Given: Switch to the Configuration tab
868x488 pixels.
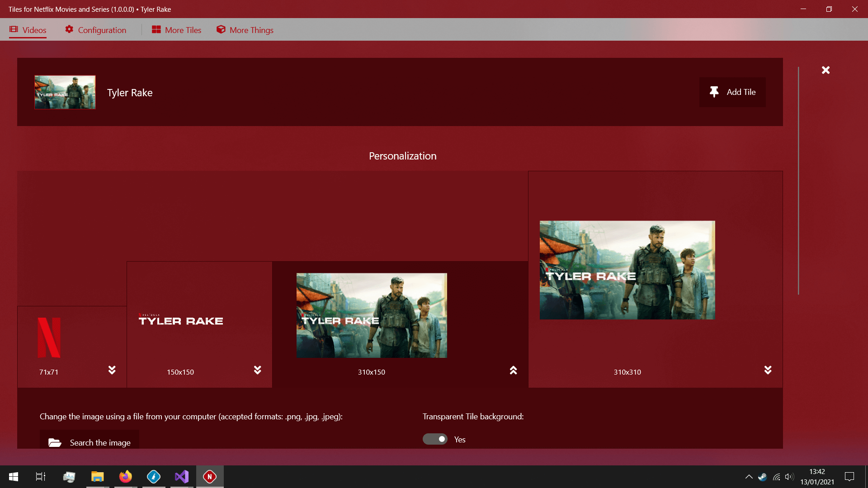Looking at the screenshot, I should (96, 30).
